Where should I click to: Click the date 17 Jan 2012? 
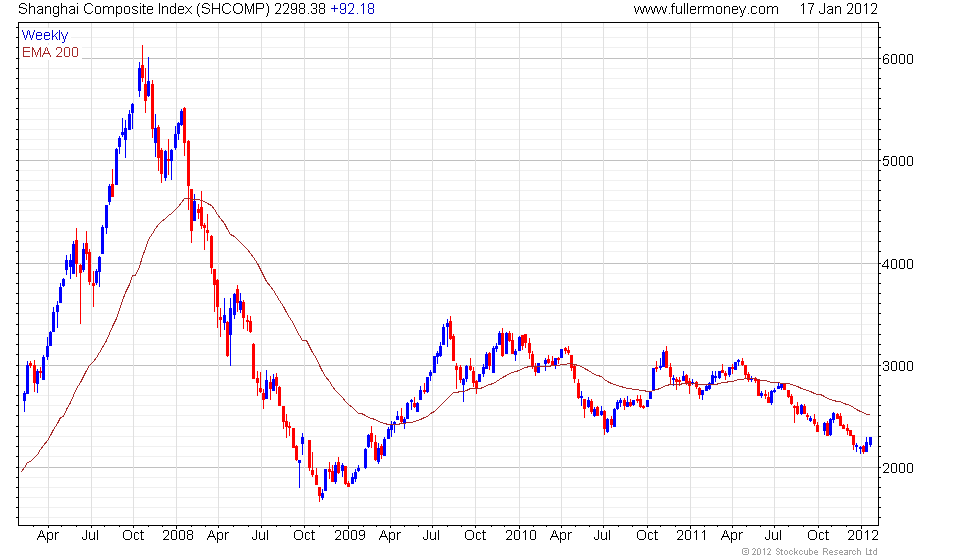(x=839, y=9)
